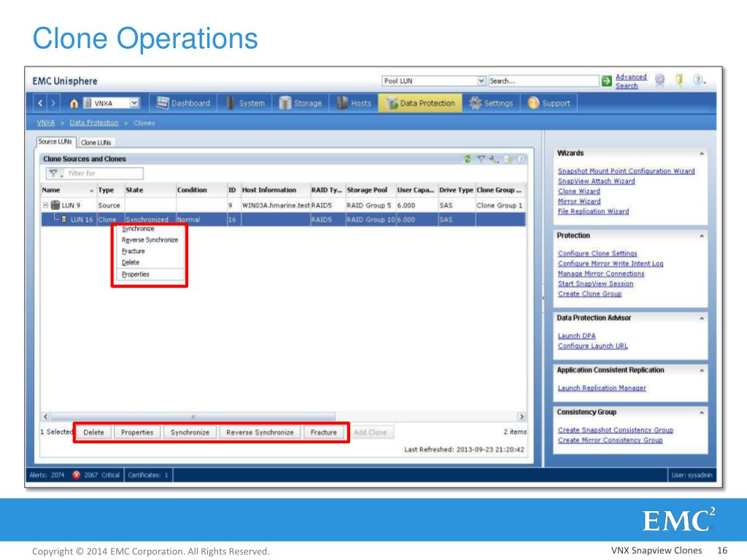Collapse the Consistency Group panel
747x560 pixels.
pos(702,413)
